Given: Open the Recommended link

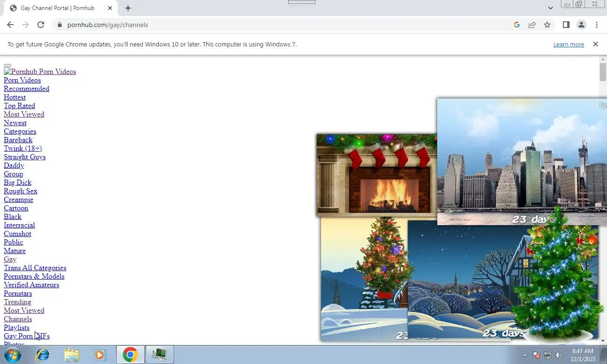Looking at the screenshot, I should point(27,89).
